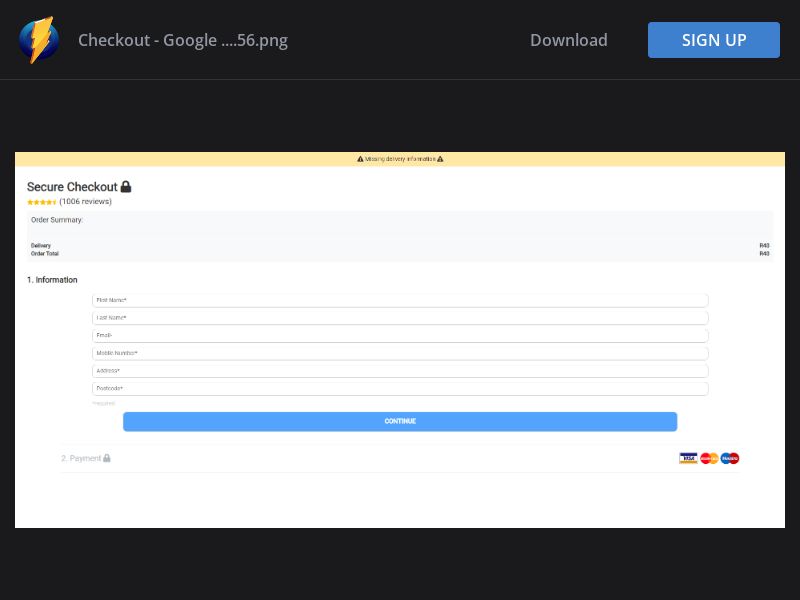Click the First Name input field
800x600 pixels.
pyautogui.click(x=400, y=300)
